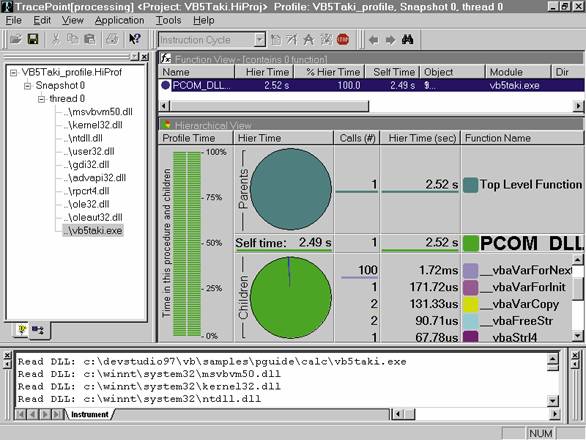Collapse the VB5Taki_profile.HiProf tree node
Screen dimensions: 586x440
(x=14, y=72)
